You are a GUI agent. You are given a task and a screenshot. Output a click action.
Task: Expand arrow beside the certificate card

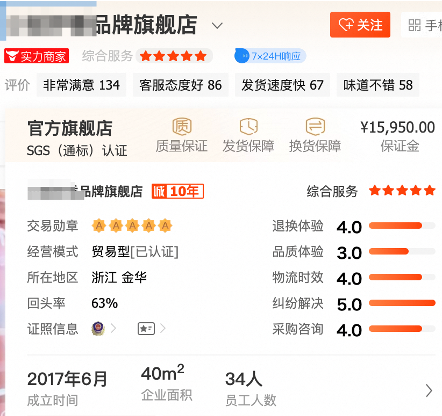pyautogui.click(x=163, y=329)
